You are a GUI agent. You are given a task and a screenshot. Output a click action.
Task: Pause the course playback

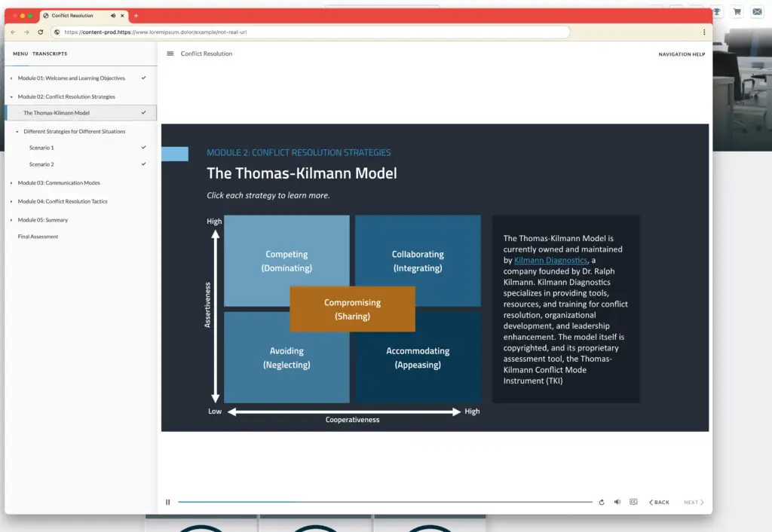pyautogui.click(x=168, y=502)
